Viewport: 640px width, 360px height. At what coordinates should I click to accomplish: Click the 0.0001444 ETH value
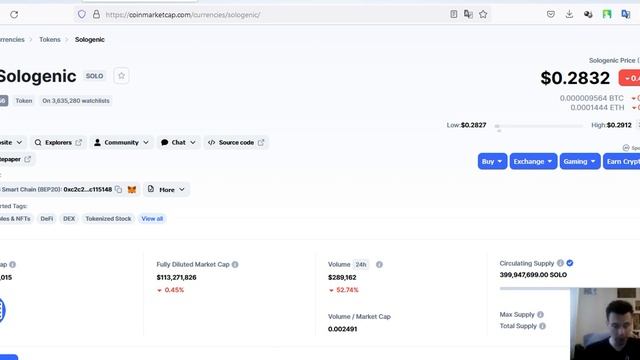[597, 108]
